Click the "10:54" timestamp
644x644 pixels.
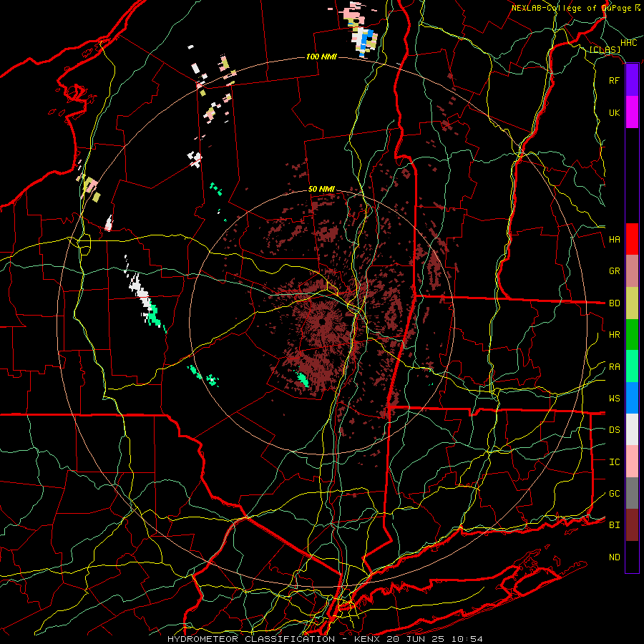467,639
